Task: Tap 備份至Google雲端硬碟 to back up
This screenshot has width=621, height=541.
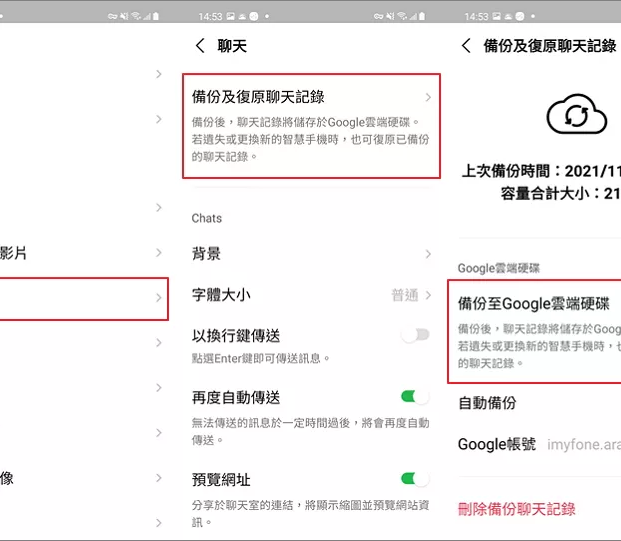Action: [x=534, y=303]
